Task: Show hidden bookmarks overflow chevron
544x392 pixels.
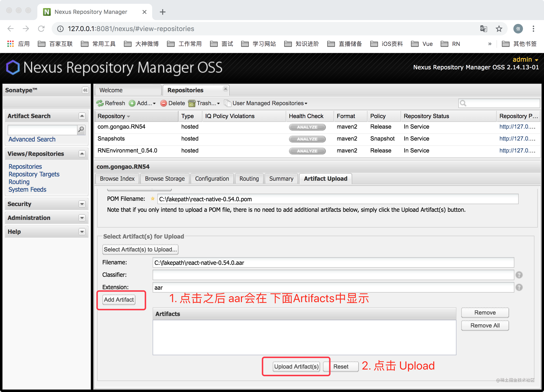Action: pyautogui.click(x=489, y=44)
